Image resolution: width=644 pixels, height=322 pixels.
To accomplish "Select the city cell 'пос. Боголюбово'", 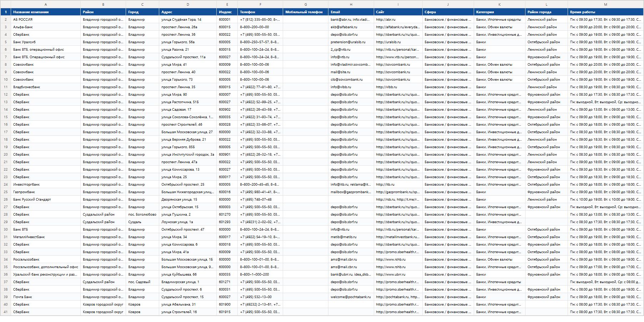I will click(142, 215).
